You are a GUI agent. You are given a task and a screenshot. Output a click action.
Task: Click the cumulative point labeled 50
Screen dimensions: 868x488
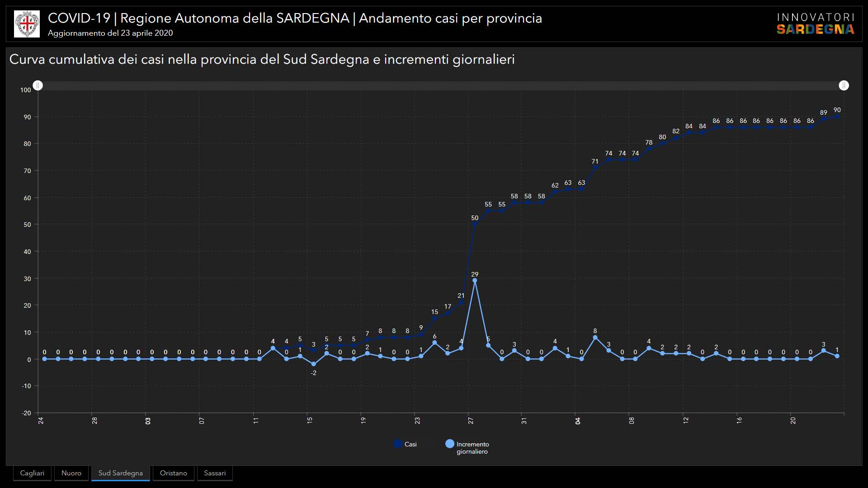pyautogui.click(x=475, y=224)
